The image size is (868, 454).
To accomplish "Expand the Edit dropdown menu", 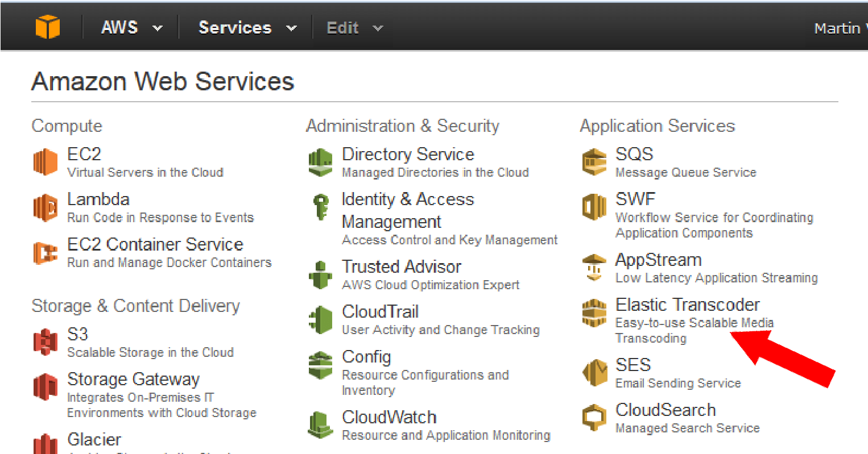I will click(354, 27).
